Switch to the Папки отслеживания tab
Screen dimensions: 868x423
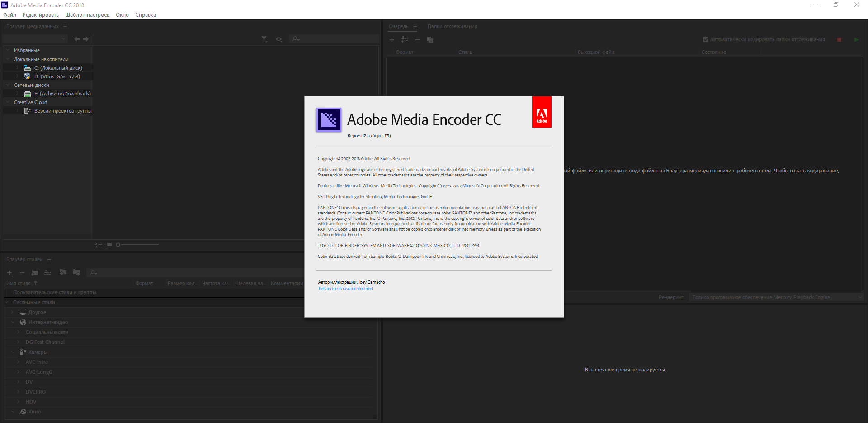pos(453,26)
